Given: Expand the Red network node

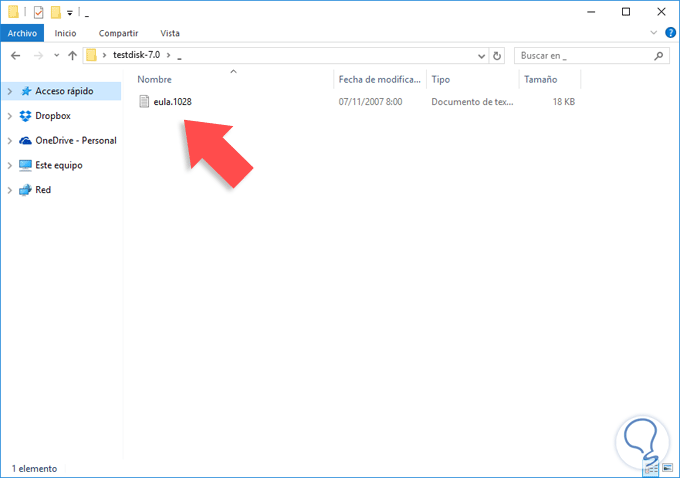Looking at the screenshot, I should pos(10,190).
